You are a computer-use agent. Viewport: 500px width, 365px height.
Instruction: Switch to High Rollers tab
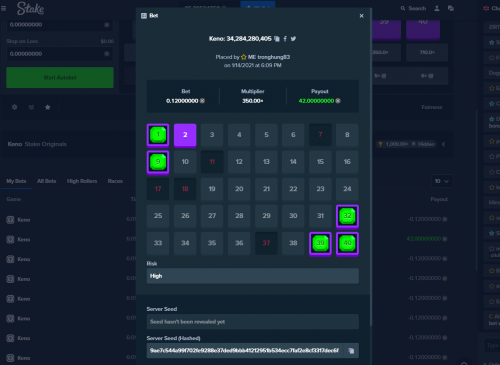[x=82, y=181]
